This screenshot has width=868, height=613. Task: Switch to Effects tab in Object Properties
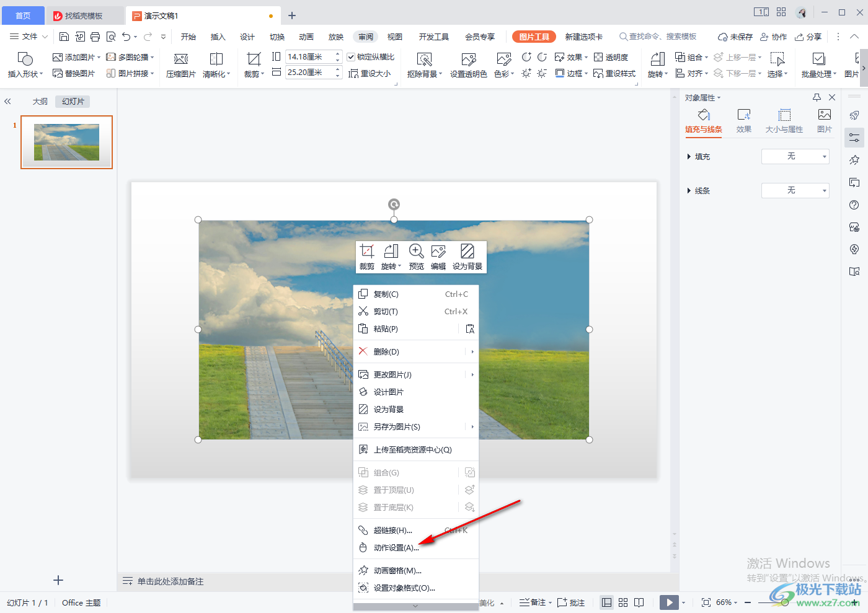pos(744,121)
